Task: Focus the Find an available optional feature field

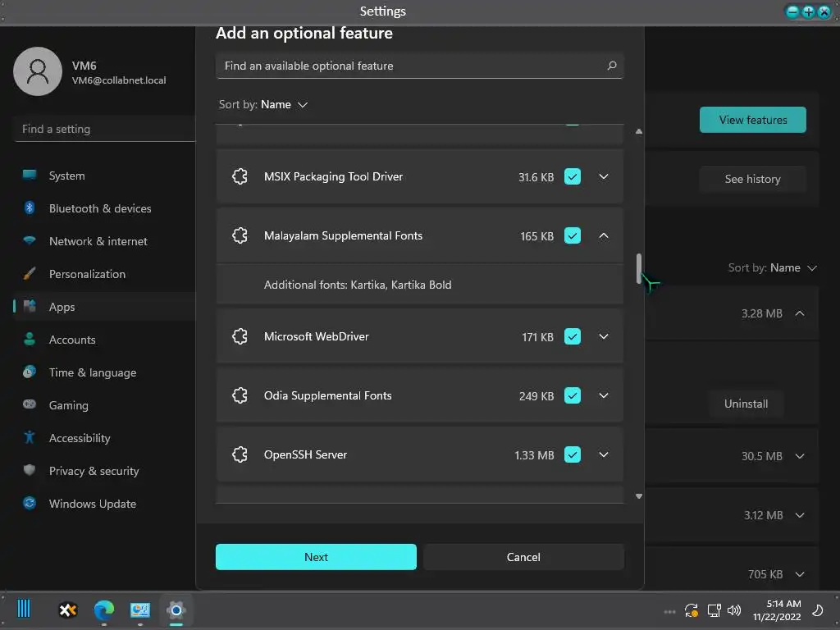Action: click(419, 66)
